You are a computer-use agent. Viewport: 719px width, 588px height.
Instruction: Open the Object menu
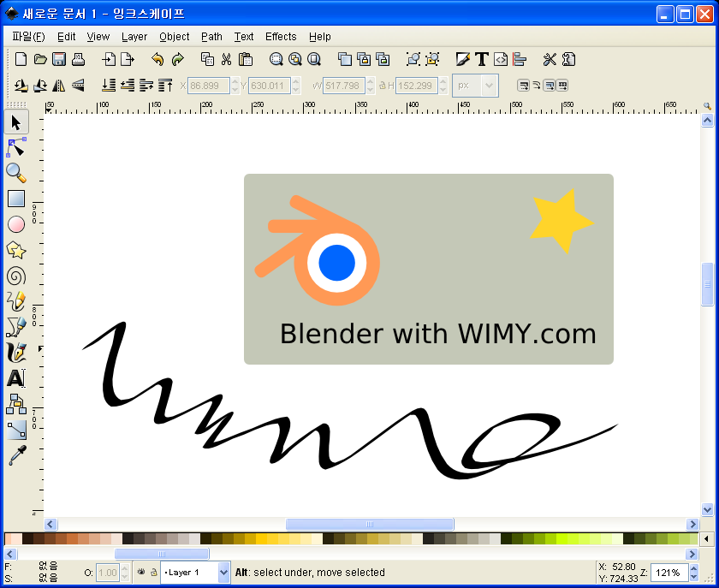pos(175,37)
